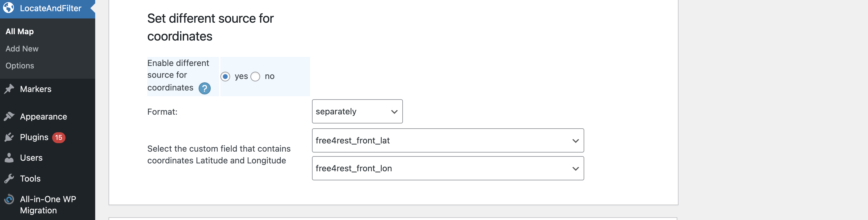Open the LocateAndFilter menu label
Screen dimensions: 868x220
click(x=51, y=8)
